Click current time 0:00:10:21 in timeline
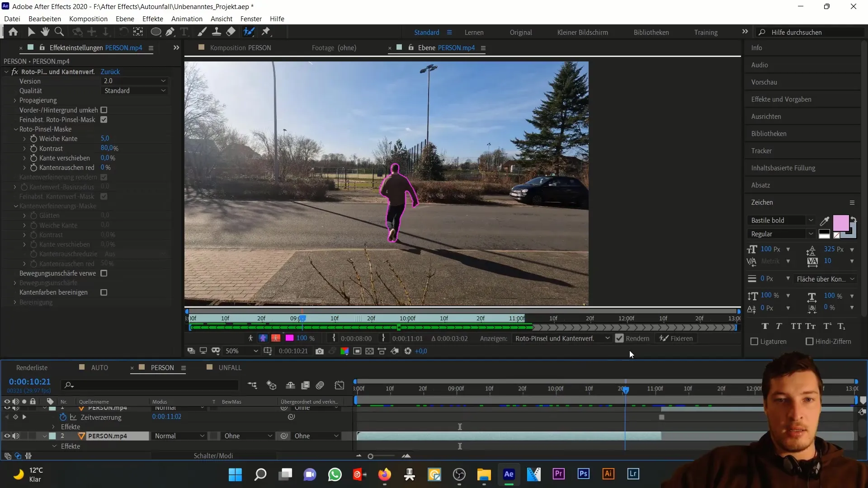This screenshot has height=488, width=868. (x=30, y=382)
